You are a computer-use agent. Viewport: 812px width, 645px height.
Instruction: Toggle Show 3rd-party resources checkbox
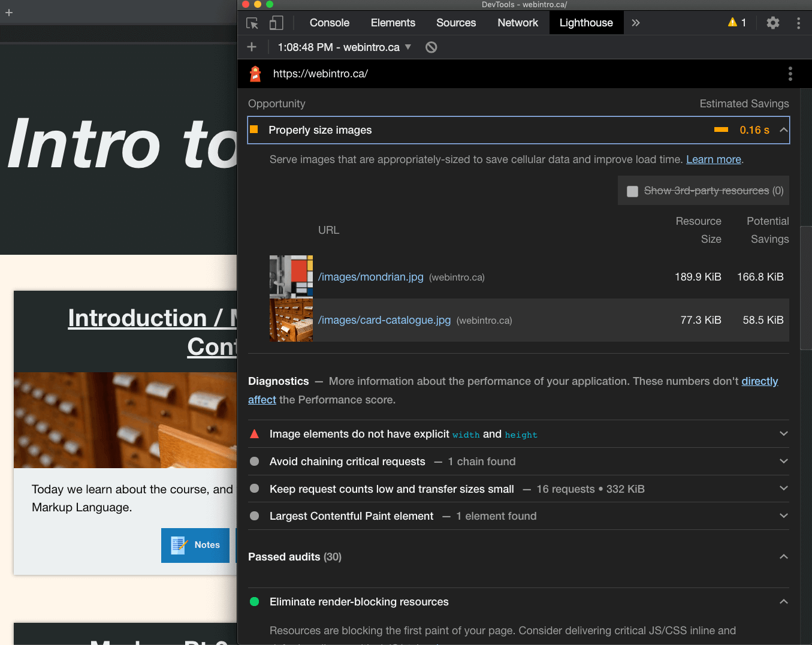[x=632, y=191]
